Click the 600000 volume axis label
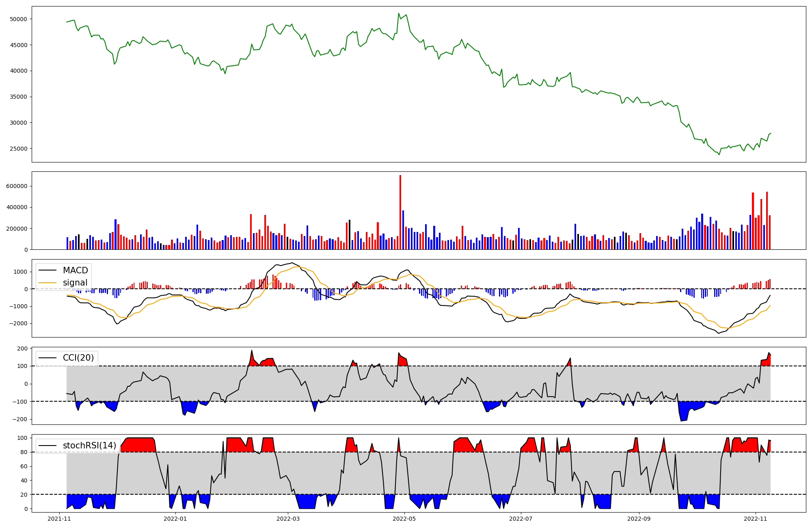Viewport: 812px width, 528px height. pos(17,186)
